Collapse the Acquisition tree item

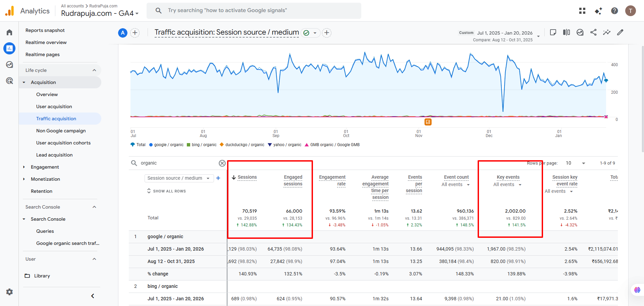24,82
